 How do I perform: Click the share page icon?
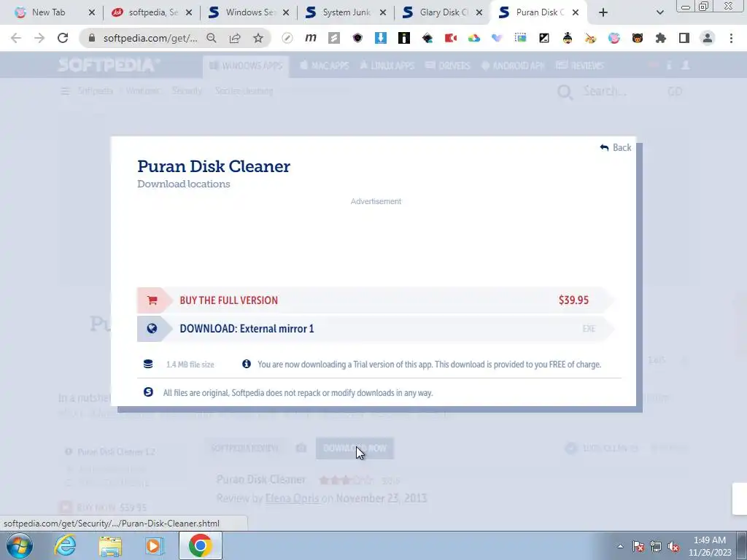[x=235, y=38]
